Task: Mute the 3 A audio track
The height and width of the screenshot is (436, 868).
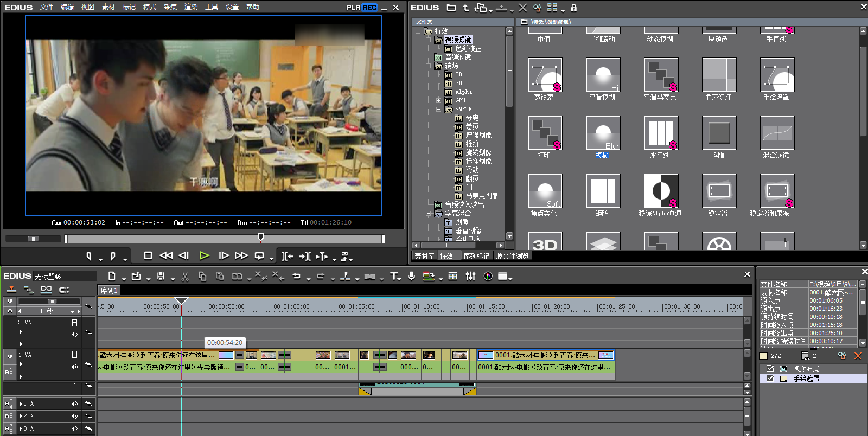Action: tap(74, 429)
